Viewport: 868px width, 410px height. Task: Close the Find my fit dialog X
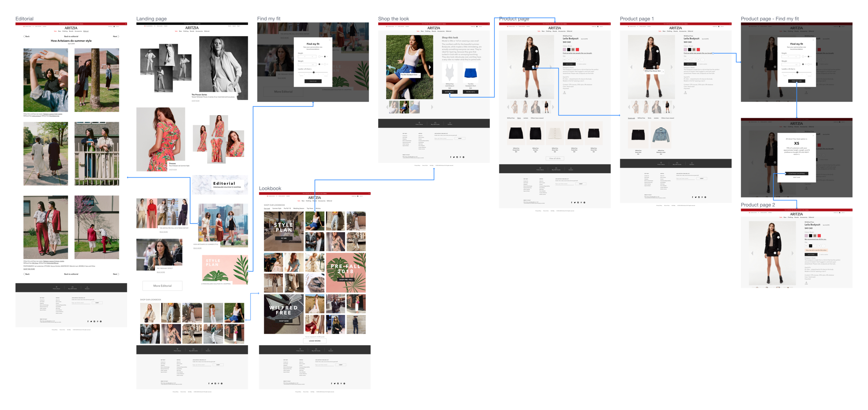click(329, 40)
